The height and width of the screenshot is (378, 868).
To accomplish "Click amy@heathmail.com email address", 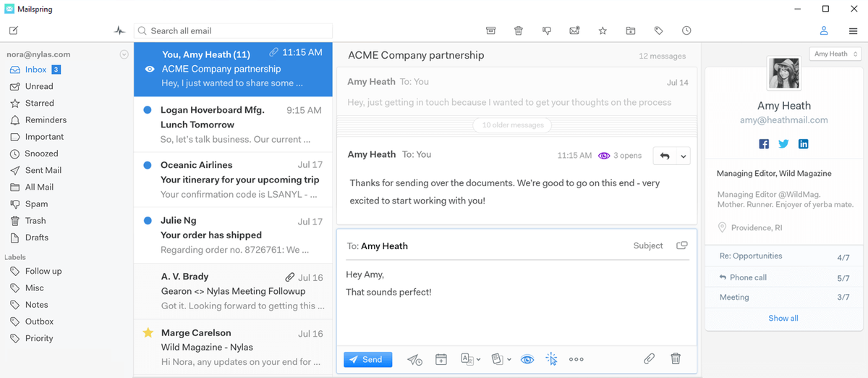I will coord(783,120).
